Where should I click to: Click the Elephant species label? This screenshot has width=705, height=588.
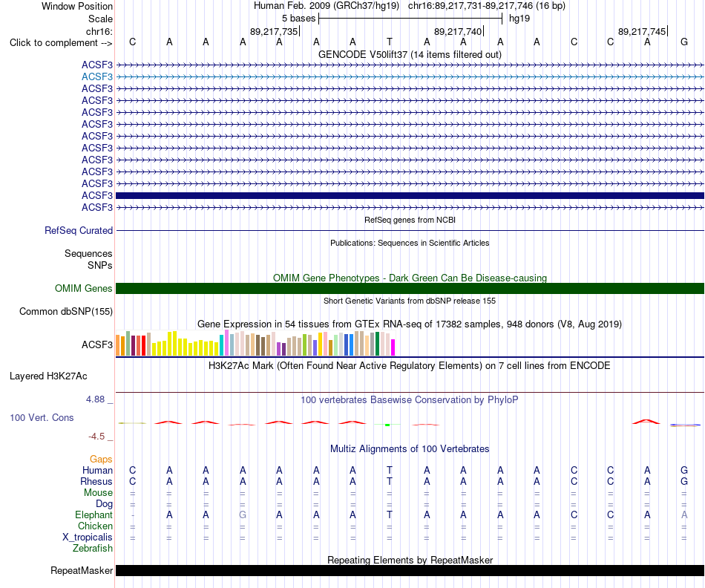[94, 515]
